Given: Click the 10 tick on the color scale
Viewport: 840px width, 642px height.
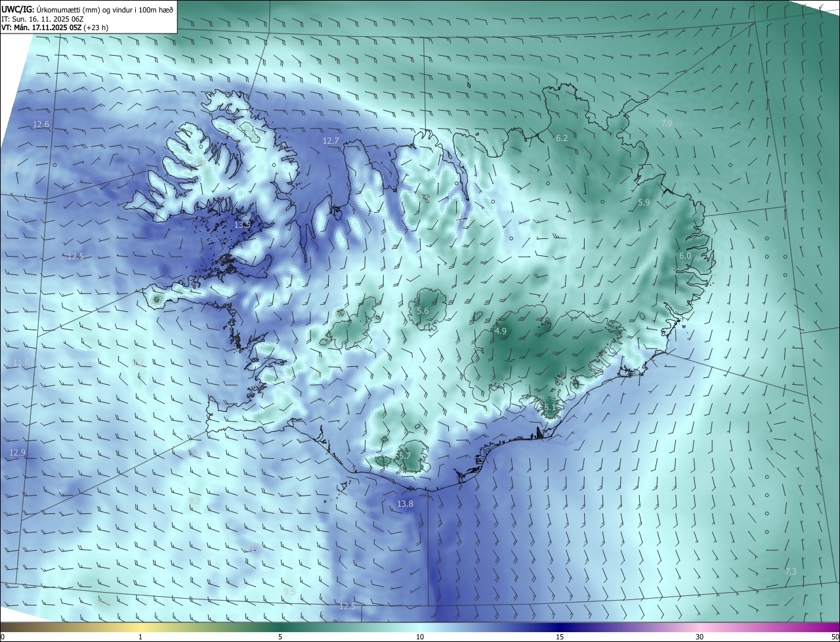Looking at the screenshot, I should point(420,637).
